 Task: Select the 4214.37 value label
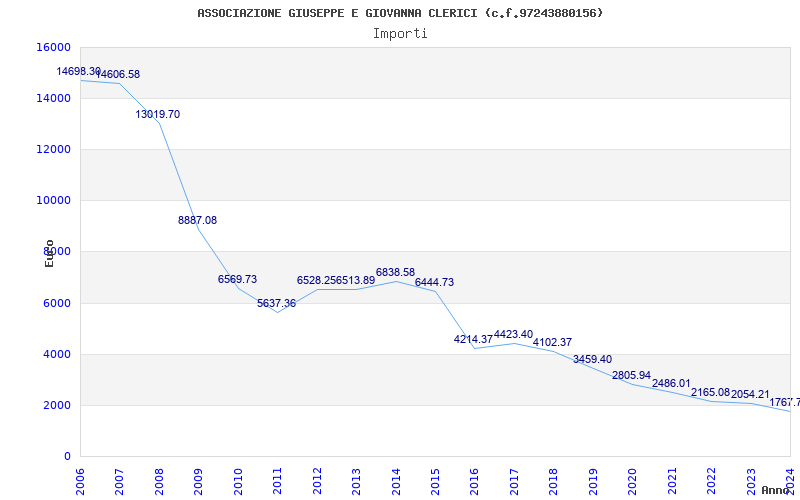tap(473, 339)
